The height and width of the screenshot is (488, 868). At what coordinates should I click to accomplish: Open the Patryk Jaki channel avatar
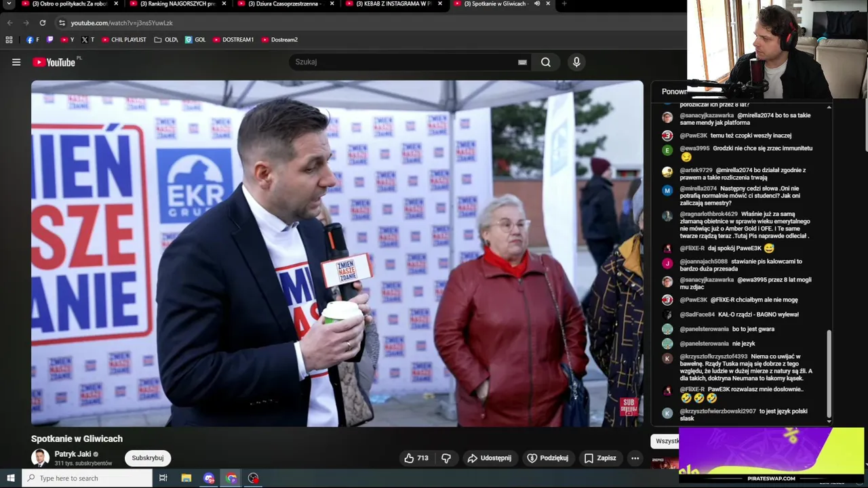(40, 458)
